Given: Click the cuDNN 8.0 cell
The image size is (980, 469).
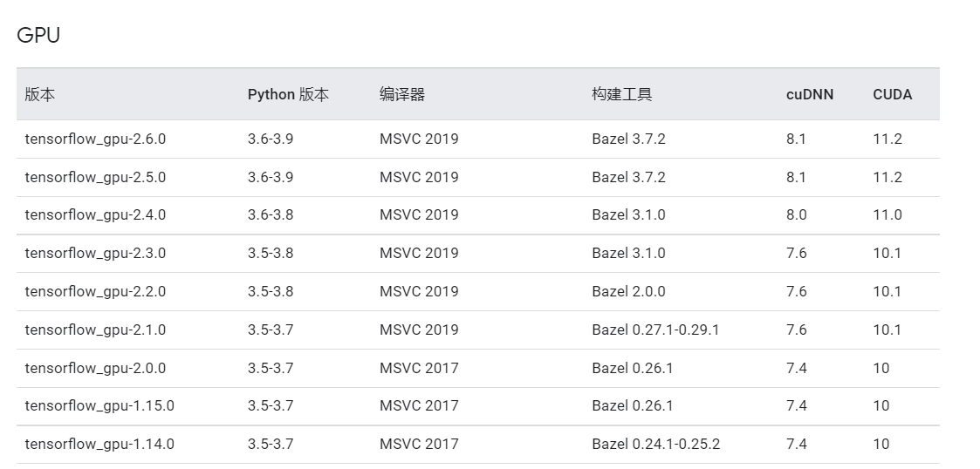Looking at the screenshot, I should point(797,214).
